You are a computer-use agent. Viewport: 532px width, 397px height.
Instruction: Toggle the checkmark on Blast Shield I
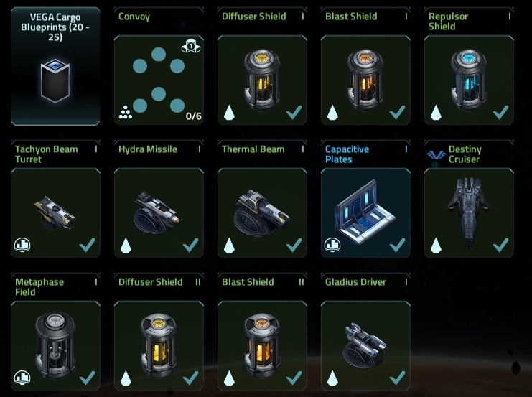pyautogui.click(x=397, y=112)
